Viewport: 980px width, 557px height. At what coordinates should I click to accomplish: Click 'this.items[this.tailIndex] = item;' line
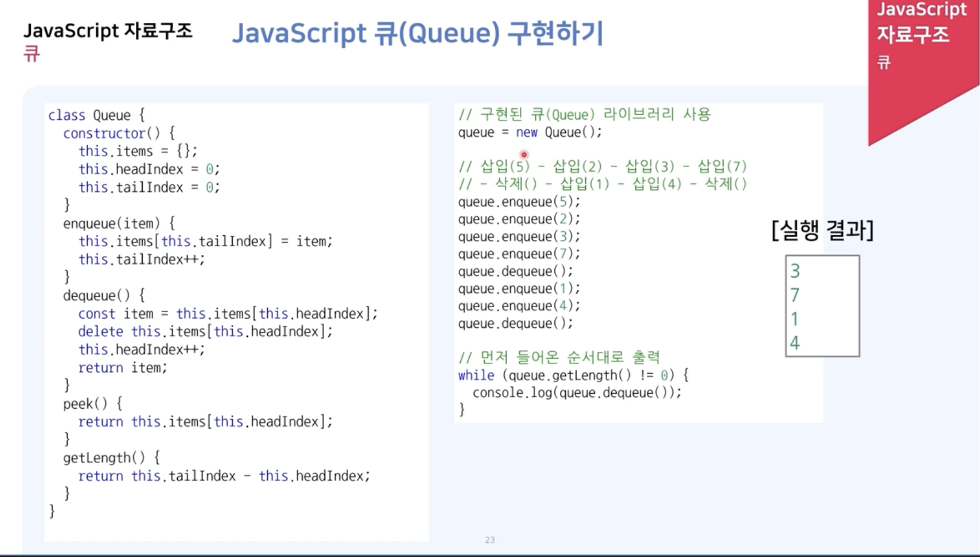[x=206, y=241]
